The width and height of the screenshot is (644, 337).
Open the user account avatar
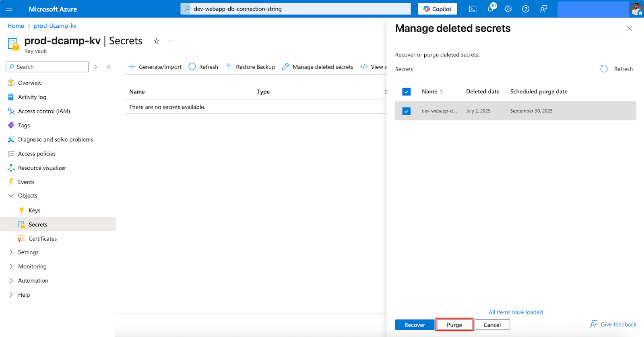[x=636, y=9]
